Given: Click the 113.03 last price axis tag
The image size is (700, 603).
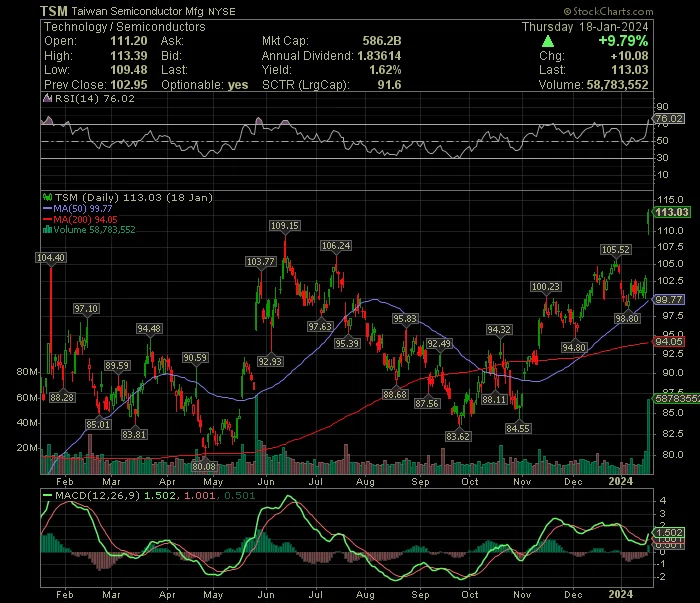Looking at the screenshot, I should (x=671, y=212).
